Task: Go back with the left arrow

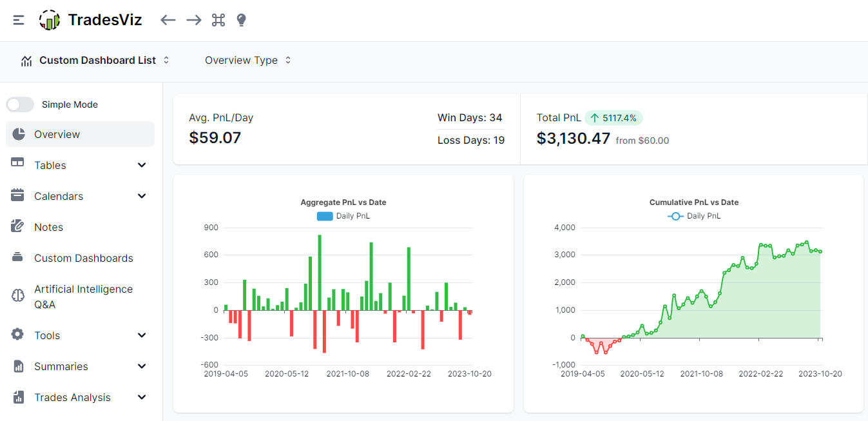Action: pyautogui.click(x=168, y=20)
